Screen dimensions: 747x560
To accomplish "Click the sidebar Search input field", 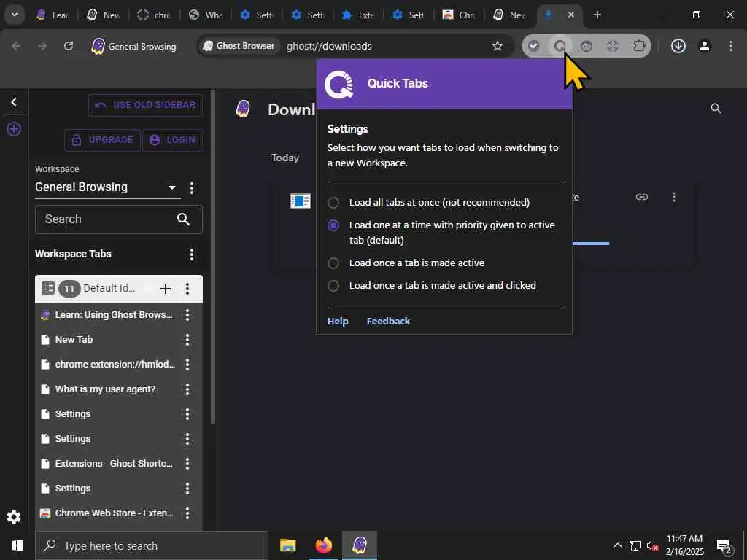I will pos(119,219).
